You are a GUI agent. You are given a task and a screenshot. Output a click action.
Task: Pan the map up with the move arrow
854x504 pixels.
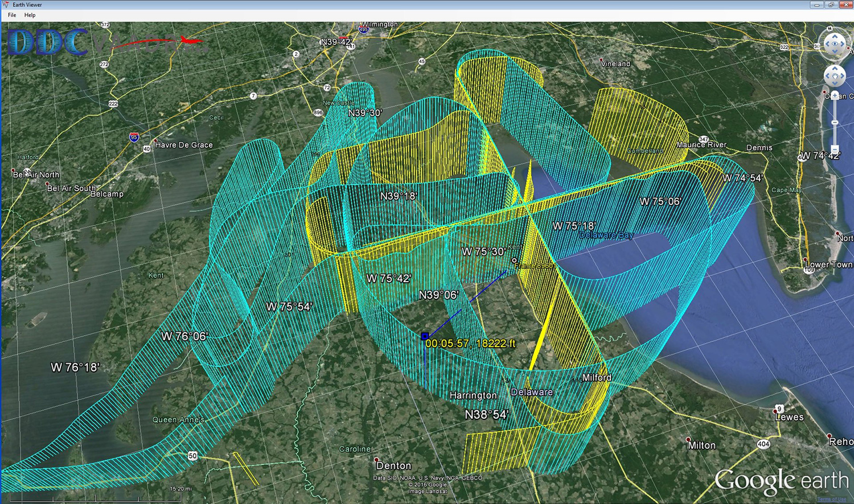835,68
